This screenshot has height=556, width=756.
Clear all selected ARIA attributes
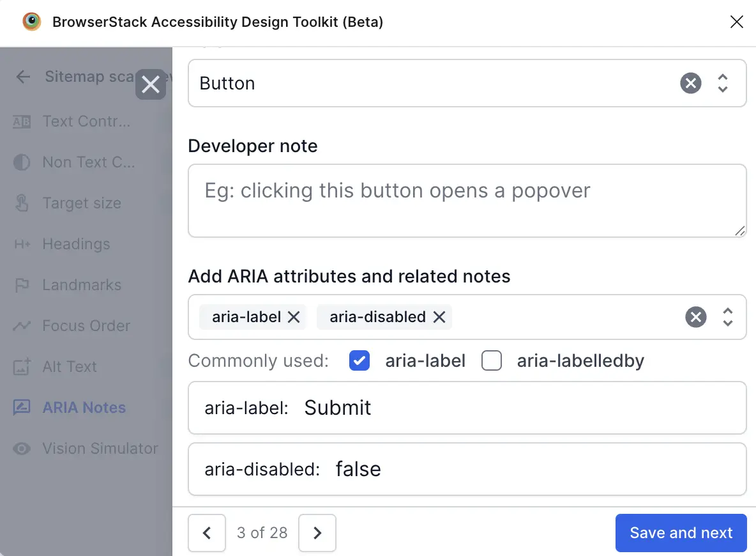coord(696,317)
